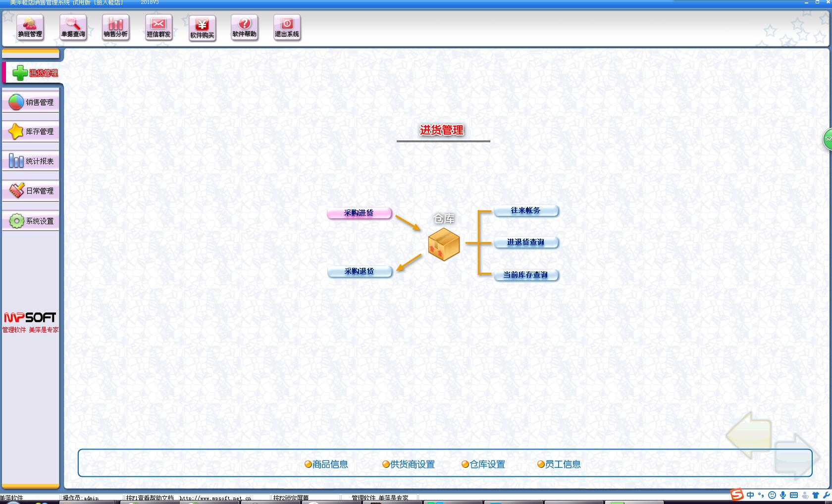Open 供货商设置 supplier settings link
This screenshot has height=504, width=832.
coord(409,464)
